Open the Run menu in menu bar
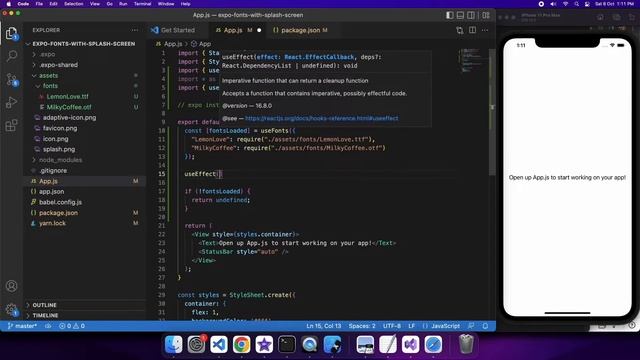Viewport: 640px width, 360px height. [123, 4]
